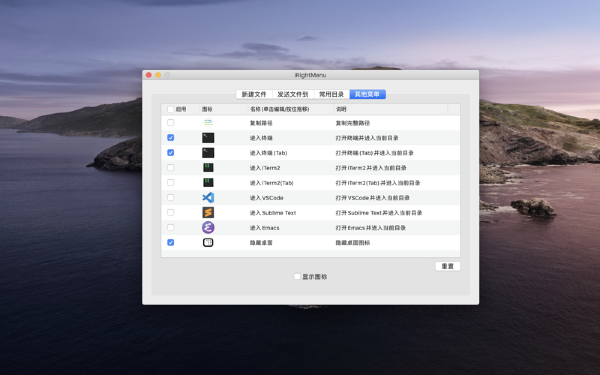Click the 复制路径 row icon

point(208,123)
